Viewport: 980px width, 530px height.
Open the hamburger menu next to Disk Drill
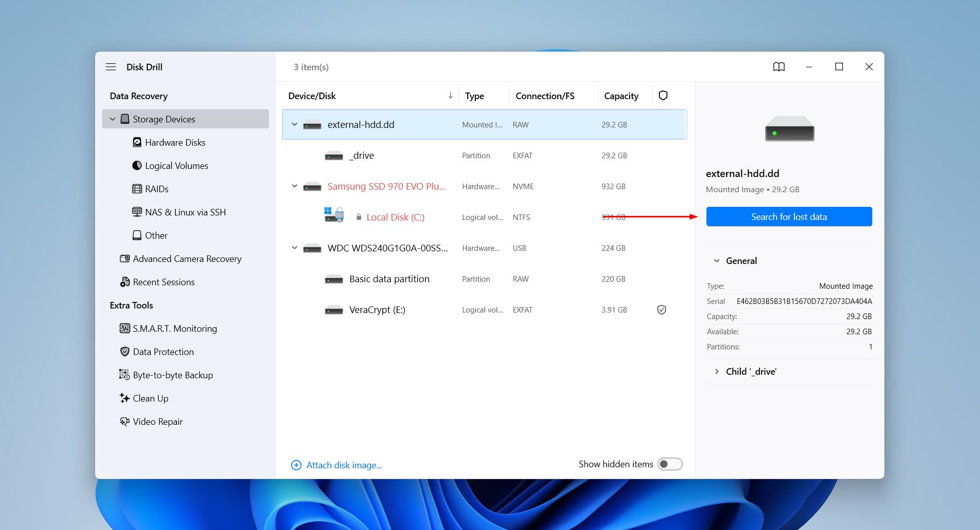(111, 67)
